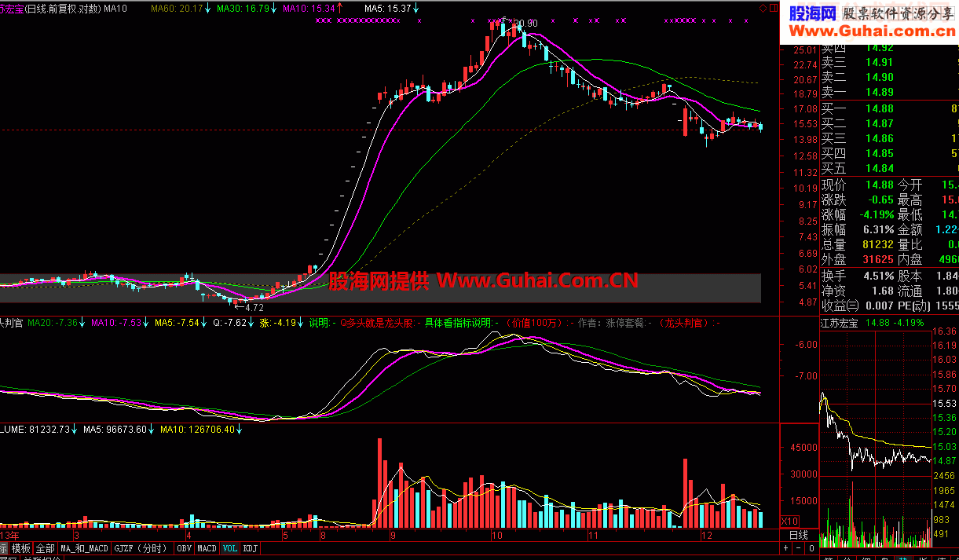959x560 pixels.
Task: Click the month 9 marker on the time axis
Action: 393,534
